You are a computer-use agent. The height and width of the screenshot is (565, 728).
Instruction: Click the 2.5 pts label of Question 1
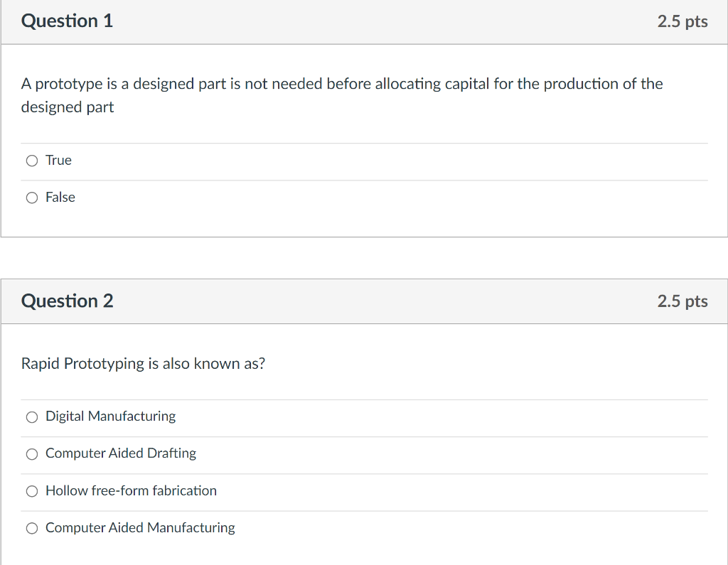(x=682, y=22)
